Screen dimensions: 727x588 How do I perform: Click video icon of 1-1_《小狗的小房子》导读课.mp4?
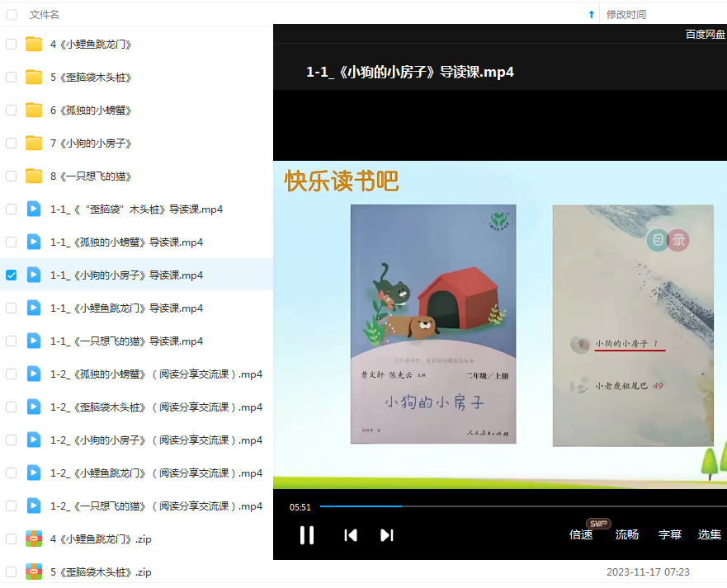(33, 275)
